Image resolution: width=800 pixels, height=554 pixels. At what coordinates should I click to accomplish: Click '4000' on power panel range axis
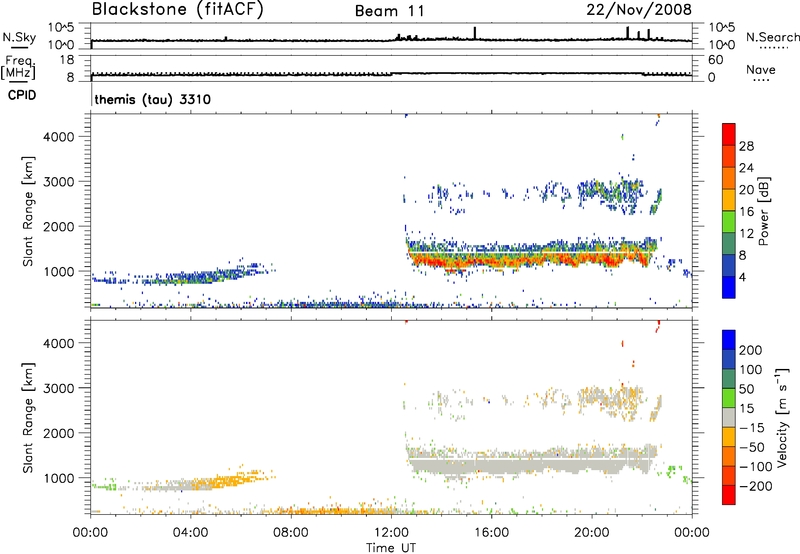[58, 137]
